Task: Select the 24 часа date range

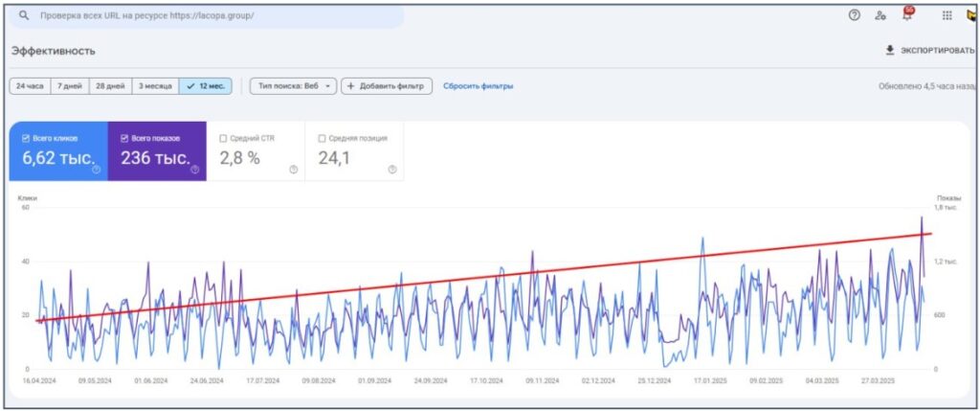Action: pos(29,86)
